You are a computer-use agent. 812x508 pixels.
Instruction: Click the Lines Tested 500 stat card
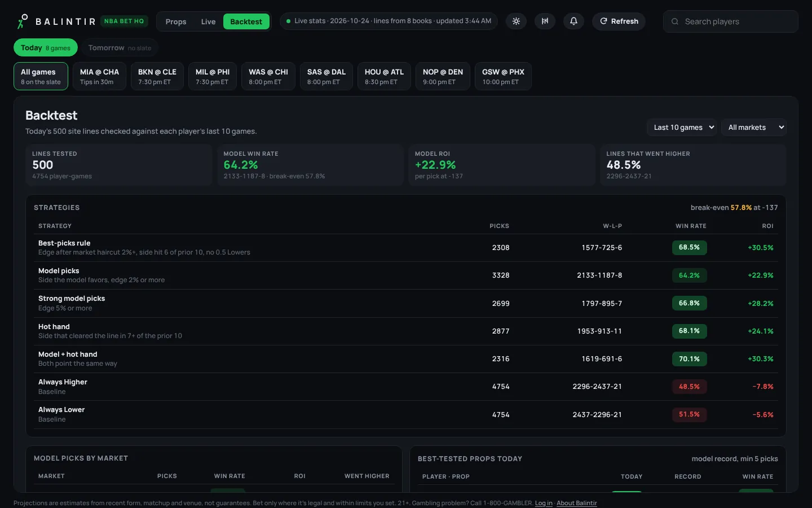click(118, 165)
